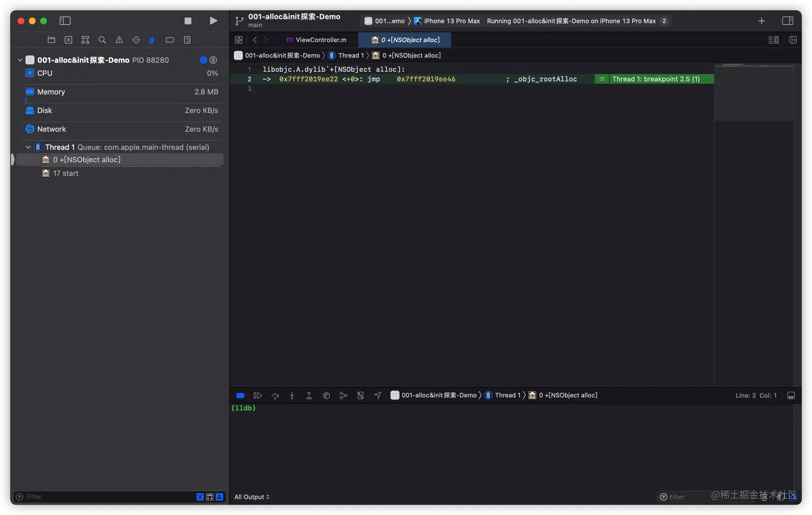Open the 001...emo scheme selector
Viewport: 812px width, 515px height.
pyautogui.click(x=385, y=21)
